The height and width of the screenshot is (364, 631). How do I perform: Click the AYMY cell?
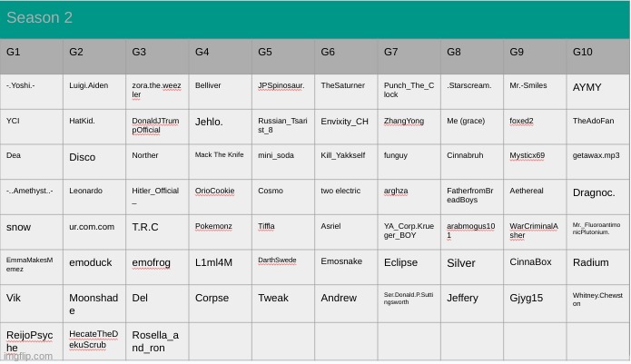tap(598, 92)
